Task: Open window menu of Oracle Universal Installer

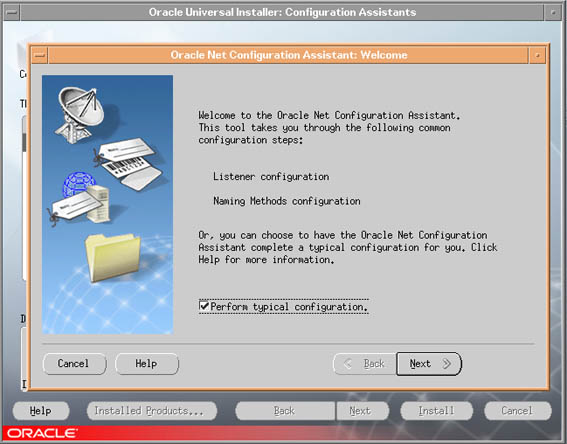Action: click(11, 12)
